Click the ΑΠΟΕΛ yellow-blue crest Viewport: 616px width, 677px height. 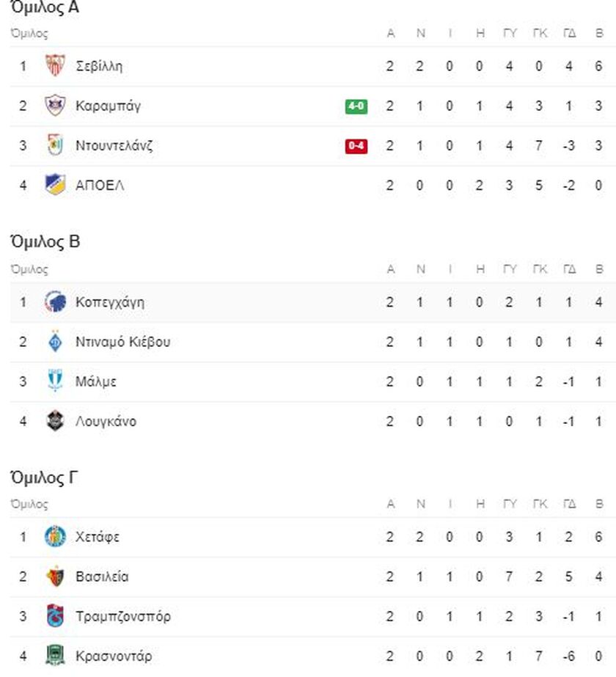[55, 185]
